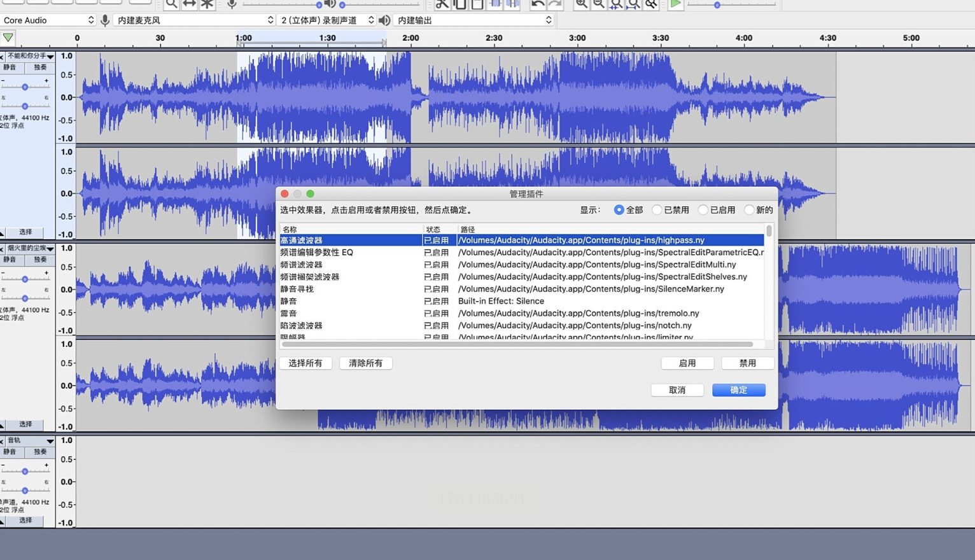Viewport: 975px width, 560px height.
Task: Click the Zoom Out magnifier icon
Action: pyautogui.click(x=599, y=4)
